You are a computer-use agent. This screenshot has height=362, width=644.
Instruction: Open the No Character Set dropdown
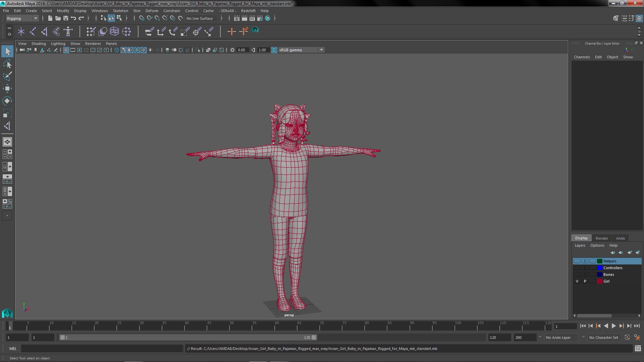605,338
